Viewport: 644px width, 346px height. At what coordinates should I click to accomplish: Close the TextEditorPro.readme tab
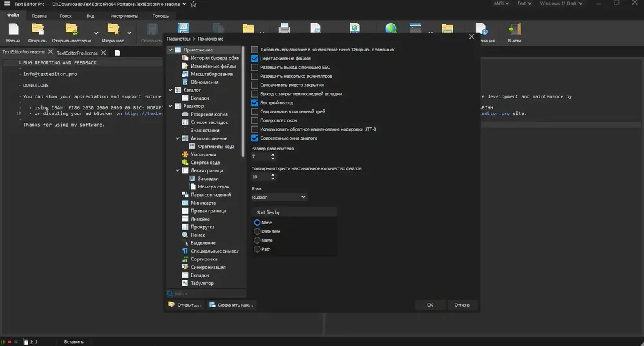(x=50, y=51)
